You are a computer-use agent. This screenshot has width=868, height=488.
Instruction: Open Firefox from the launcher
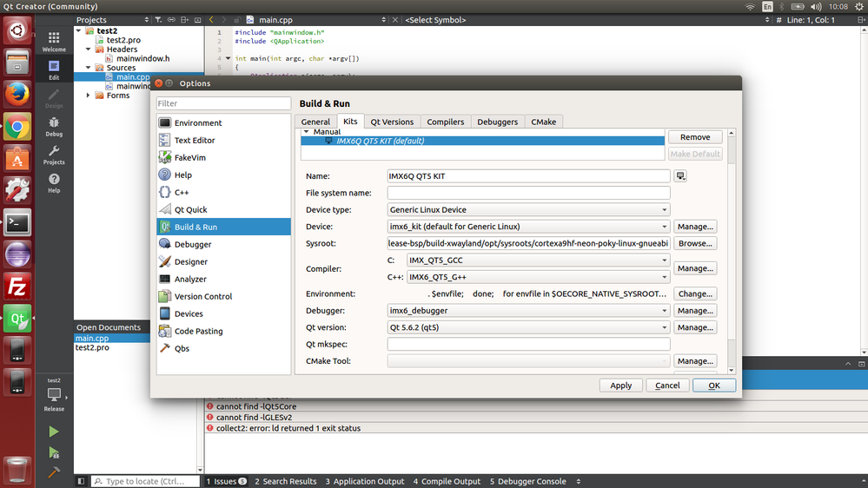click(x=17, y=94)
